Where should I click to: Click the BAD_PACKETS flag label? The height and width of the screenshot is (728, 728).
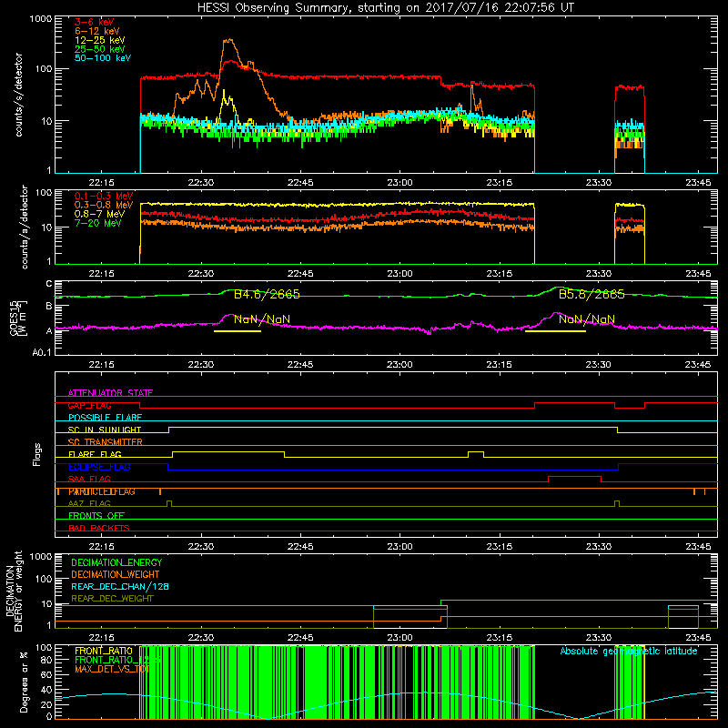click(99, 529)
